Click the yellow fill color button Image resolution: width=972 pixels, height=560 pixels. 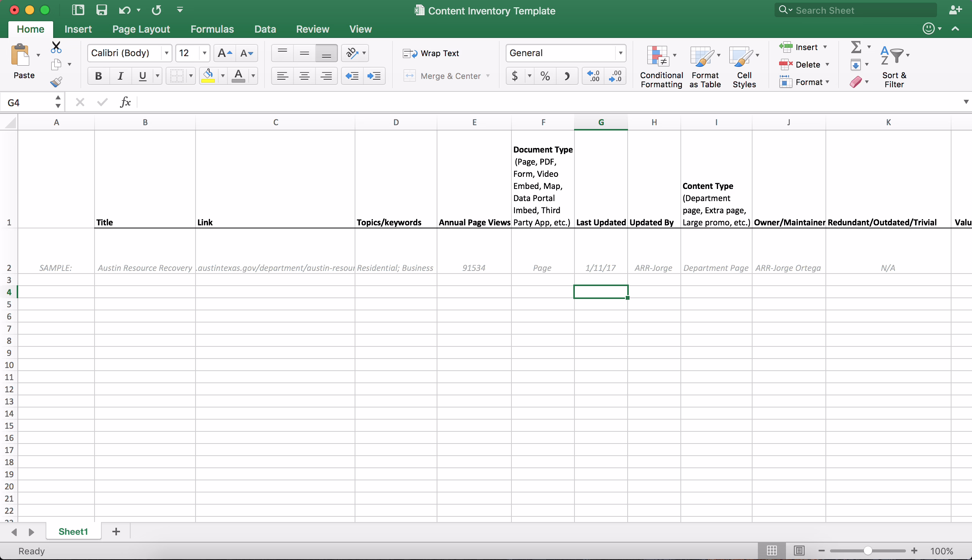tap(208, 76)
